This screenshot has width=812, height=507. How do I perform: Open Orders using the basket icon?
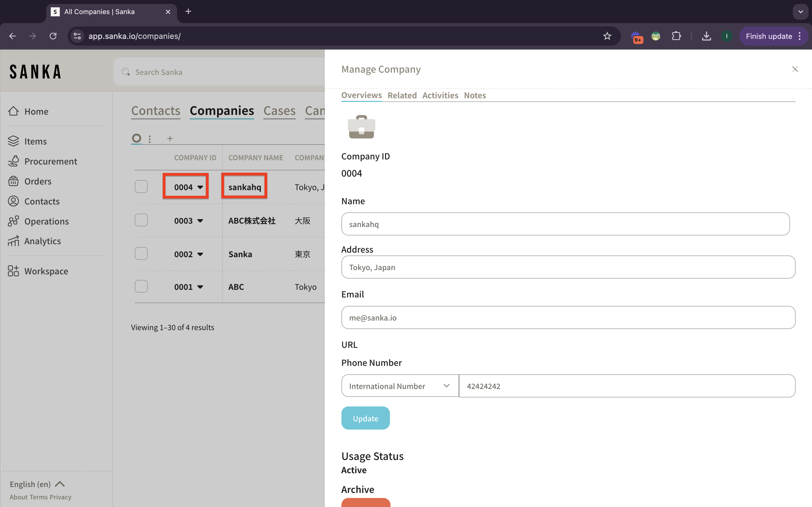click(x=14, y=181)
